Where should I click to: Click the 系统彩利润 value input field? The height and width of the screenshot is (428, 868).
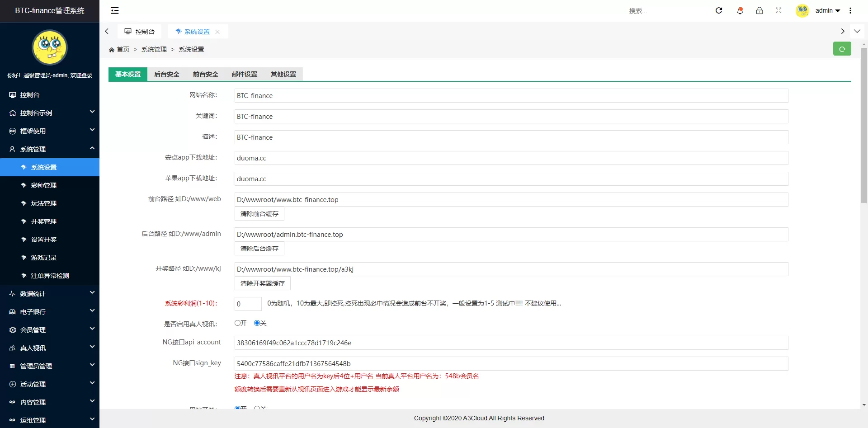(x=248, y=304)
